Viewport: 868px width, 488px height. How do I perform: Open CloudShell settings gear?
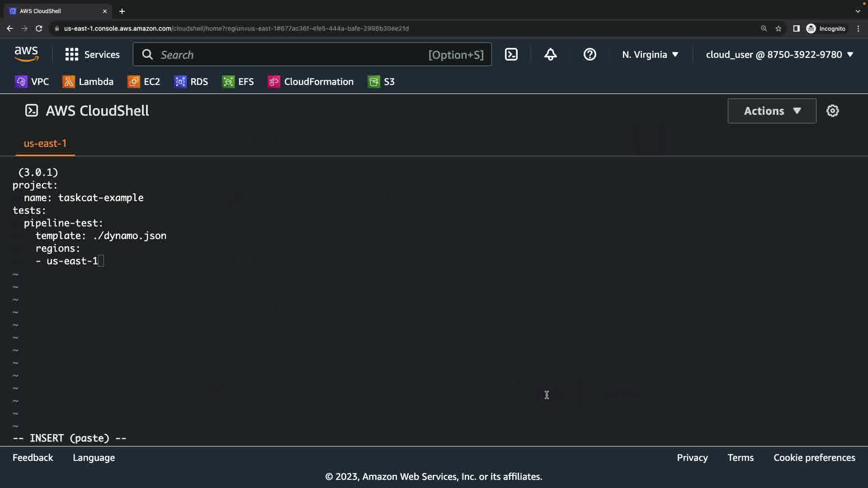[832, 111]
